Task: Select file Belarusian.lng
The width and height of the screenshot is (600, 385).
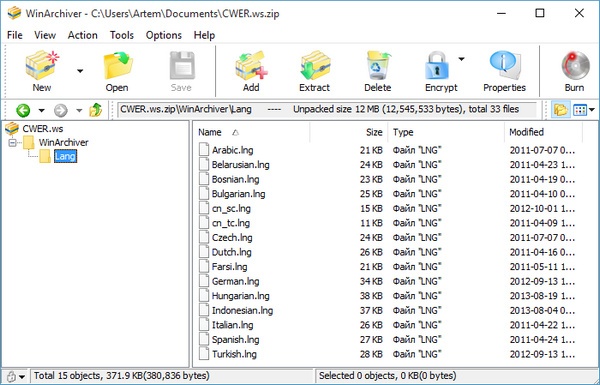Action: pyautogui.click(x=240, y=165)
